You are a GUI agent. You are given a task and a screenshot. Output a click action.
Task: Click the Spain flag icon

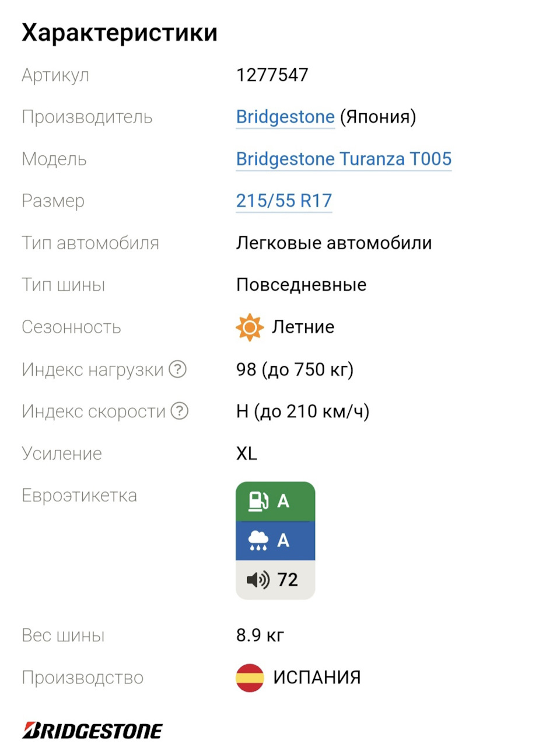tap(250, 677)
